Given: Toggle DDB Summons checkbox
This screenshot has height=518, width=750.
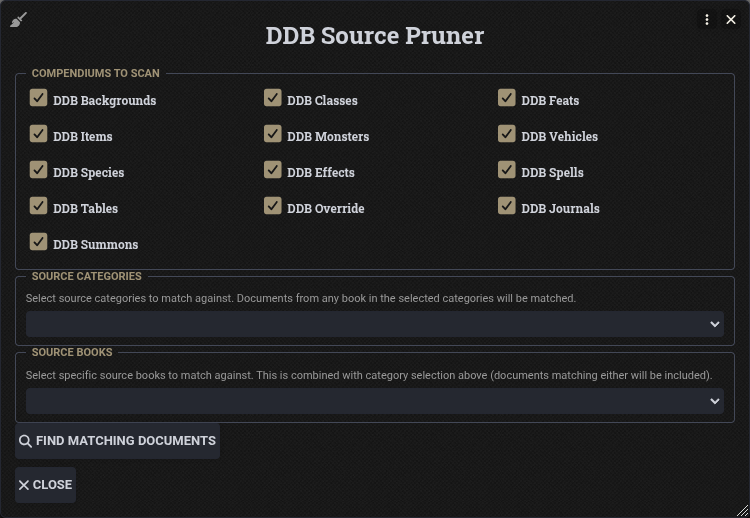Looking at the screenshot, I should pyautogui.click(x=38, y=242).
